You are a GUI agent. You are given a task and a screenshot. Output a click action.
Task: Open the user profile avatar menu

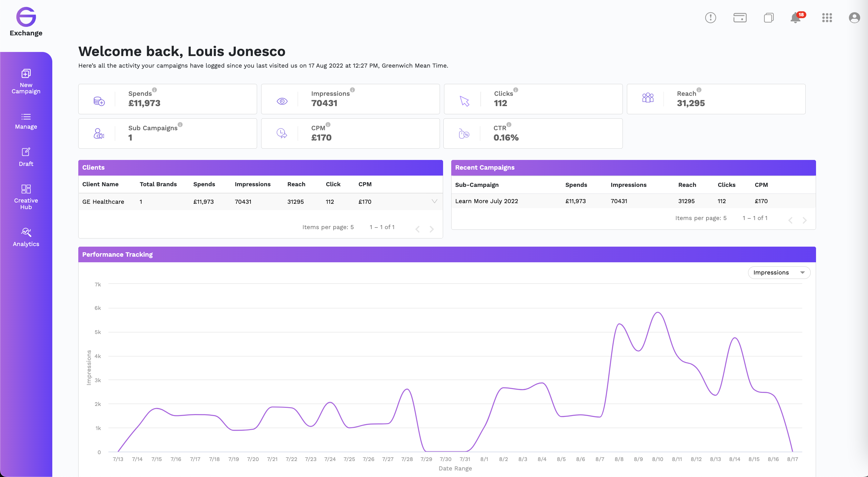click(855, 18)
